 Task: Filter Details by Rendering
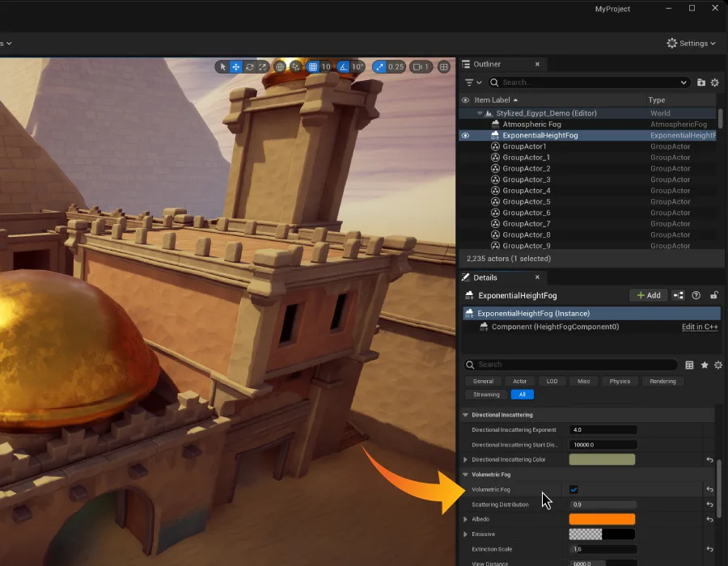(x=662, y=382)
